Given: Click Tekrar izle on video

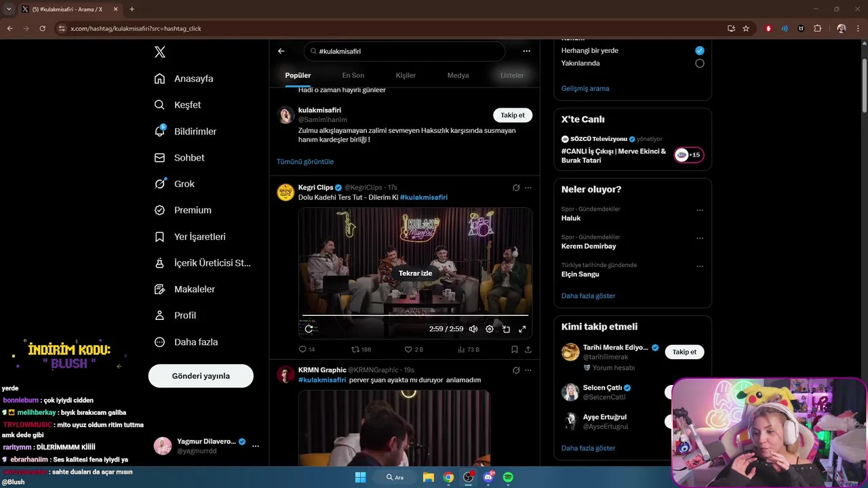Looking at the screenshot, I should tap(415, 273).
